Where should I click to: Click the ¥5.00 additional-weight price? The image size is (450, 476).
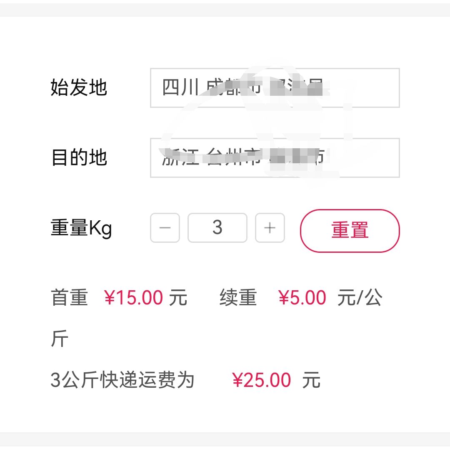[302, 297]
